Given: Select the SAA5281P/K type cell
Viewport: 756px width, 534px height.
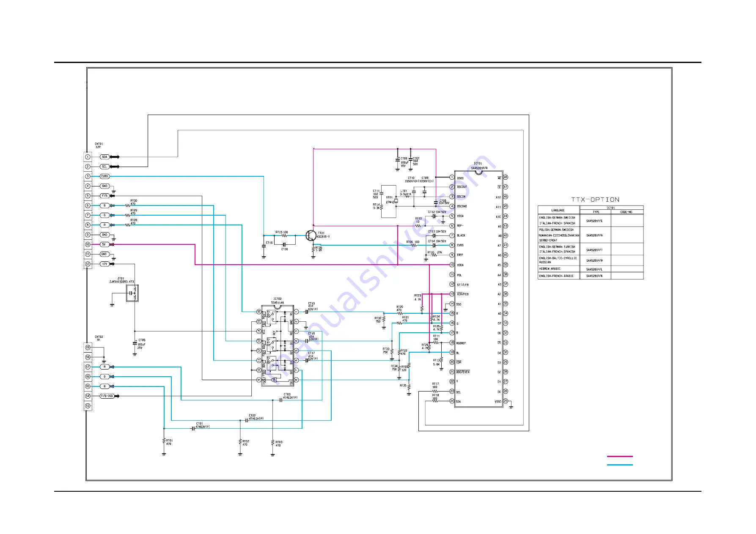Looking at the screenshot, I should (594, 276).
